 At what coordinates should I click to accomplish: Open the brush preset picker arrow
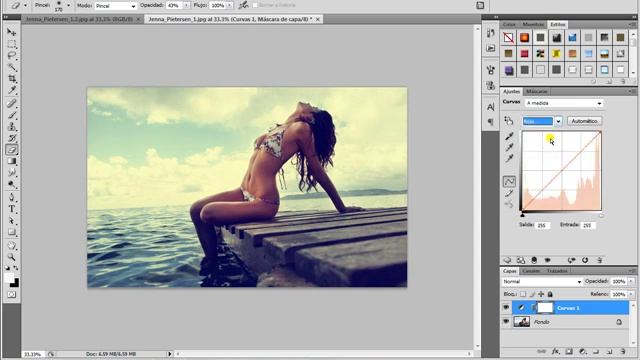click(68, 5)
